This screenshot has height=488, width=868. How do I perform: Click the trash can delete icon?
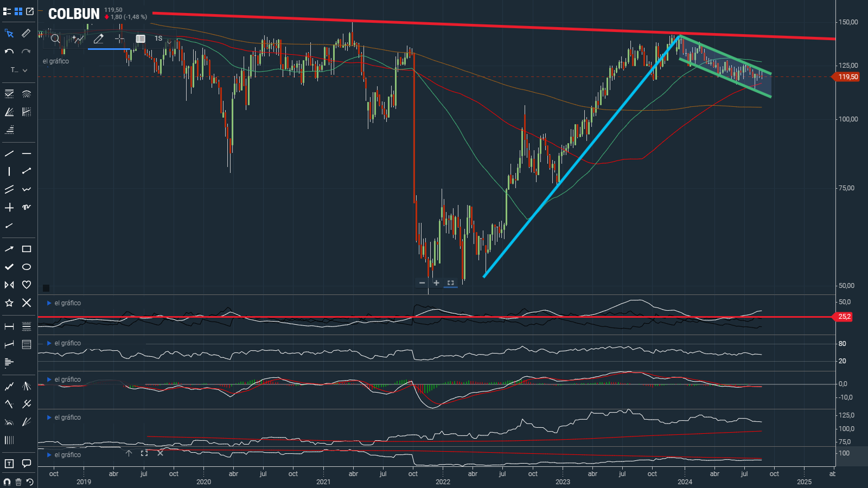click(x=18, y=481)
